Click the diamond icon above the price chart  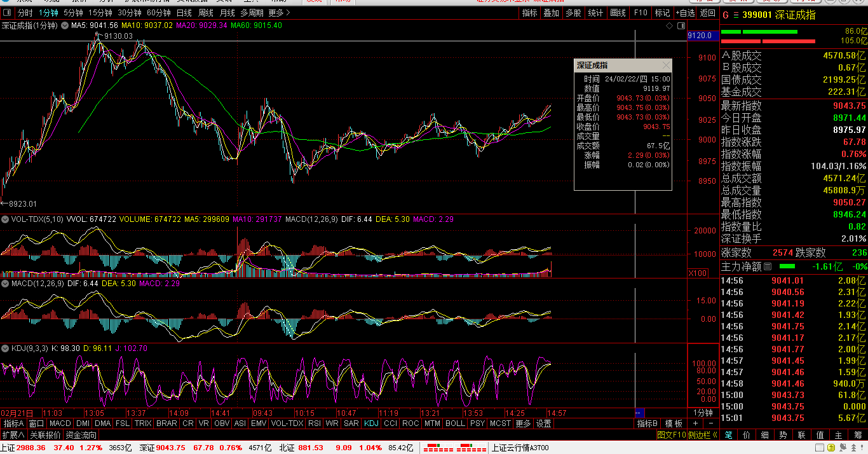[x=669, y=25]
